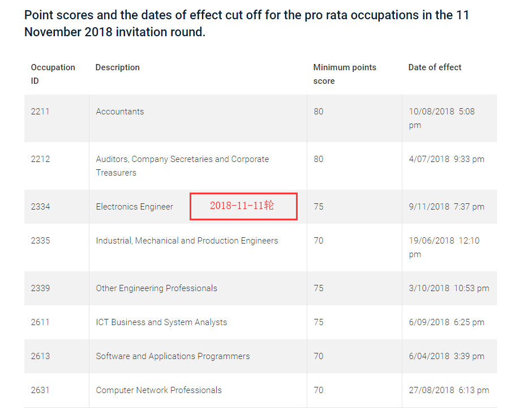Viewport: 532px width, 418px height.
Task: Click the Date of effect header
Action: coord(435,67)
